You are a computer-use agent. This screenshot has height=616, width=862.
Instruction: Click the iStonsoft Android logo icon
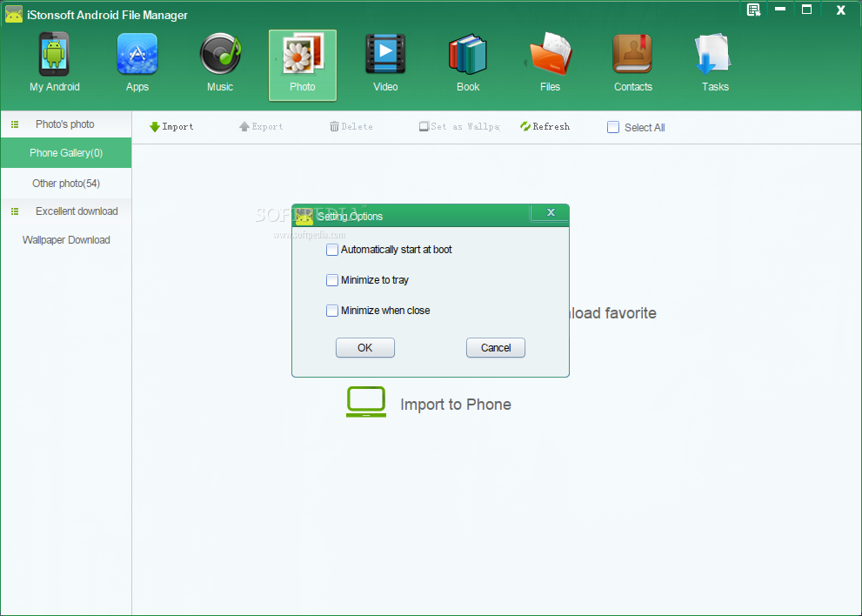tap(14, 14)
